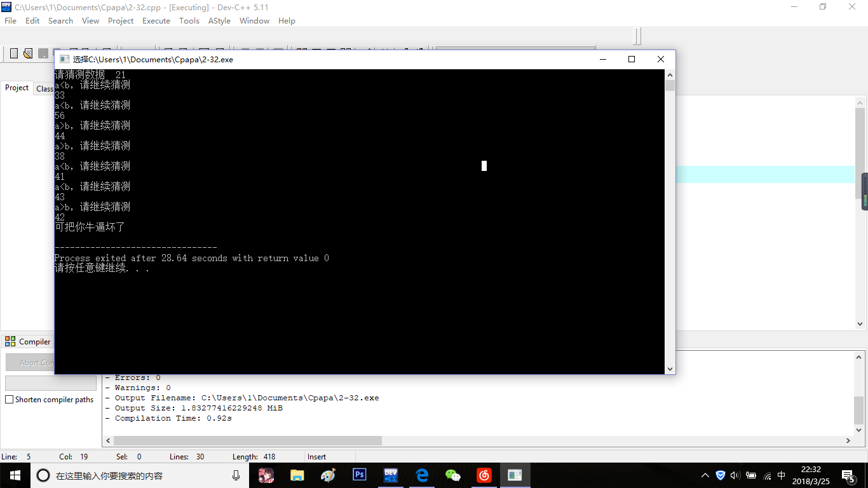Click the New file toolbar icon
This screenshot has width=868, height=488.
coord(14,53)
